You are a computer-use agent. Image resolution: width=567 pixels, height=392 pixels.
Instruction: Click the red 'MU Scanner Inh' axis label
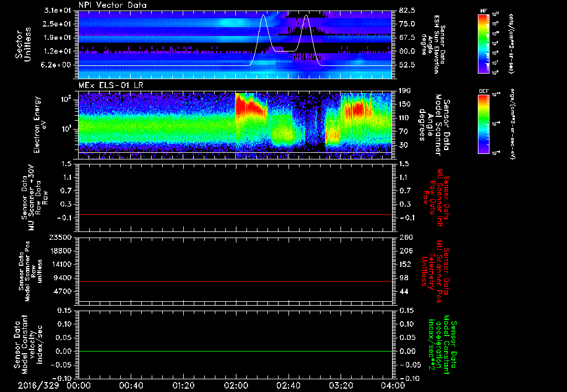tap(437, 198)
